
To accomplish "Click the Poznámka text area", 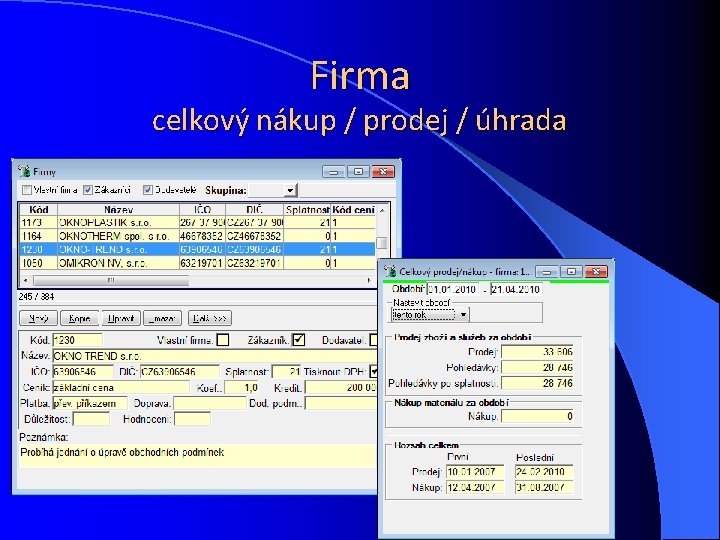I will point(198,456).
